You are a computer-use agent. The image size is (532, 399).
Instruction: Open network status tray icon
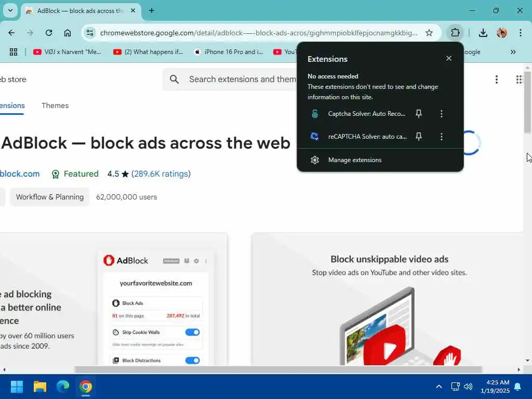[x=455, y=387]
